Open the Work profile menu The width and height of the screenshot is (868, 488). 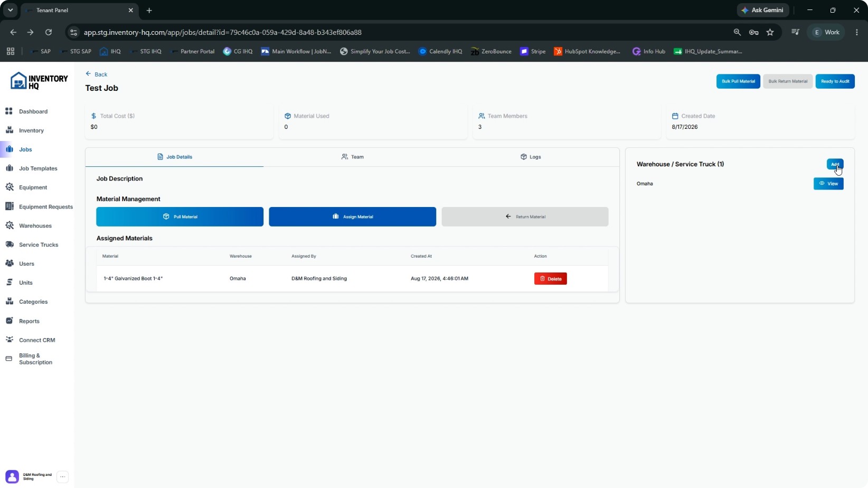[x=826, y=32]
